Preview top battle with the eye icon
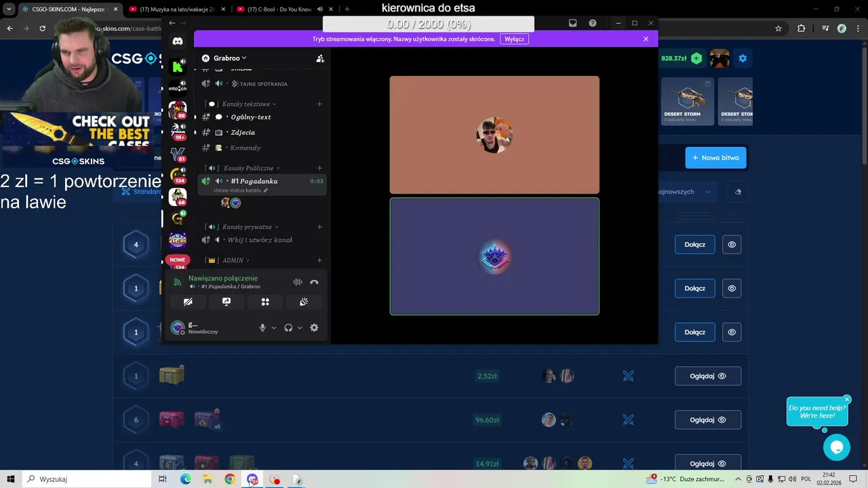 (732, 245)
